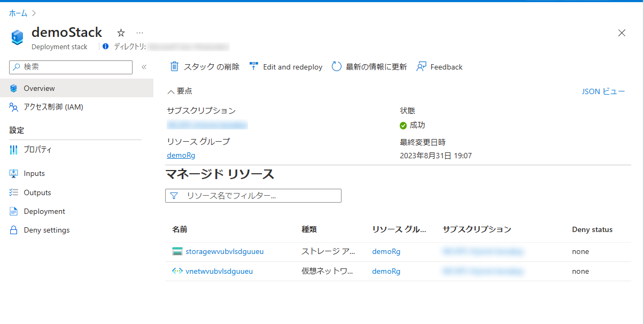Click the green success status icon
The height and width of the screenshot is (324, 644).
[404, 126]
